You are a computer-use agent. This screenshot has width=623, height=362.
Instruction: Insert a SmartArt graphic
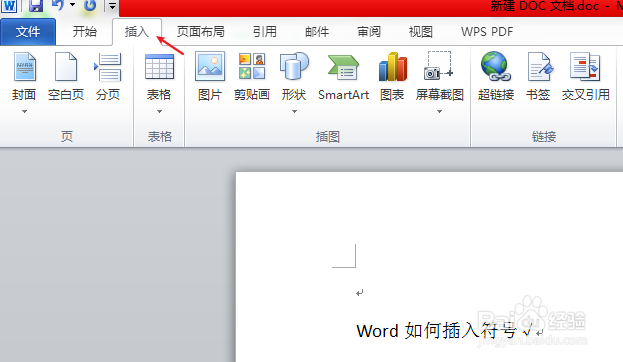pos(344,76)
